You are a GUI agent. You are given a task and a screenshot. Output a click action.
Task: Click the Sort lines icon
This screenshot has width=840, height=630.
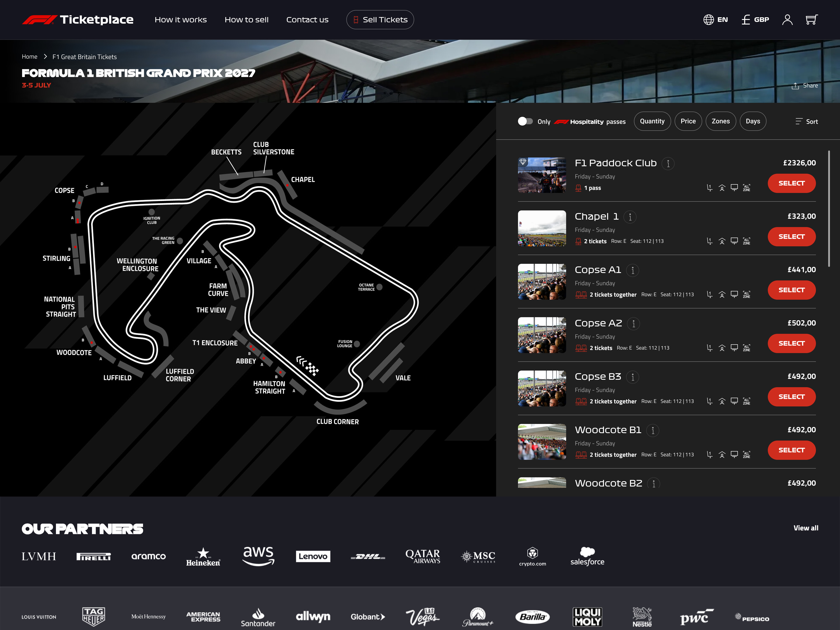coord(799,122)
